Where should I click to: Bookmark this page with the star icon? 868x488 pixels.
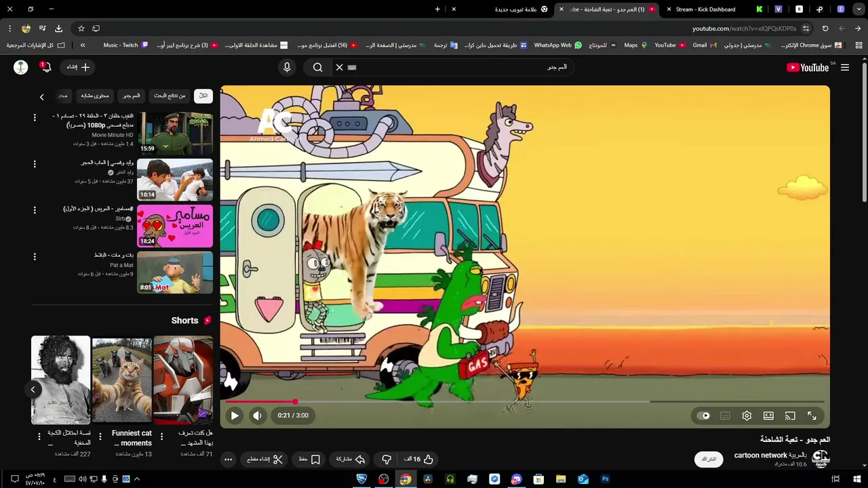[x=81, y=28]
